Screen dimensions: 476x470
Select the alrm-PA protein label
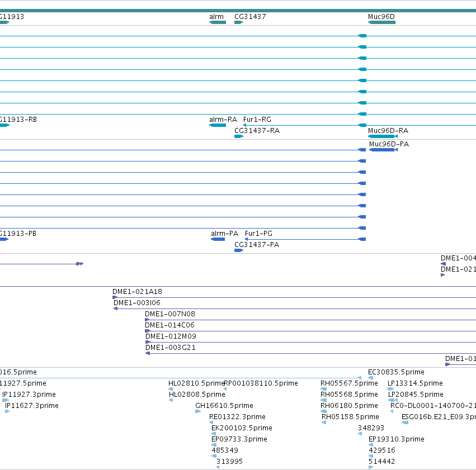coord(225,234)
